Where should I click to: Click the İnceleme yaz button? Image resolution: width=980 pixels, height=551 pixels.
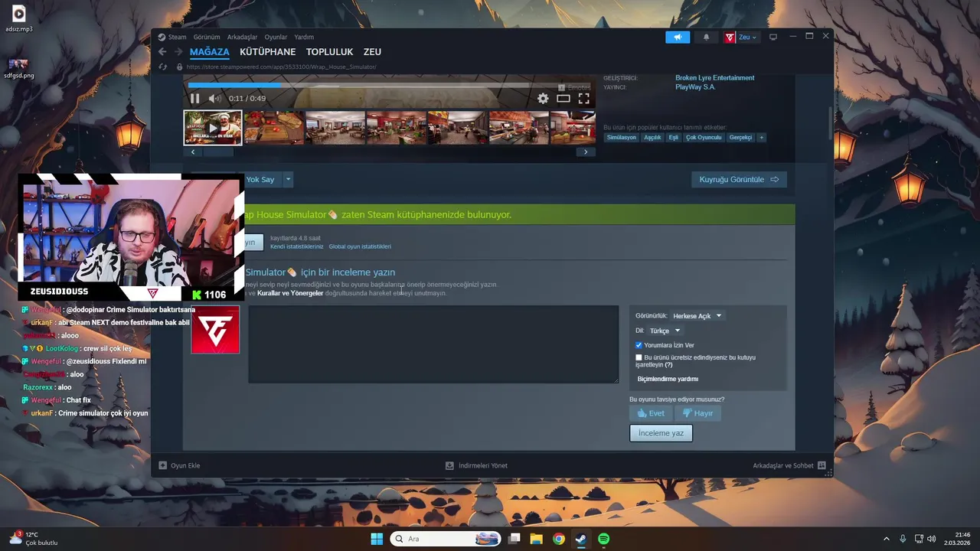pos(661,433)
